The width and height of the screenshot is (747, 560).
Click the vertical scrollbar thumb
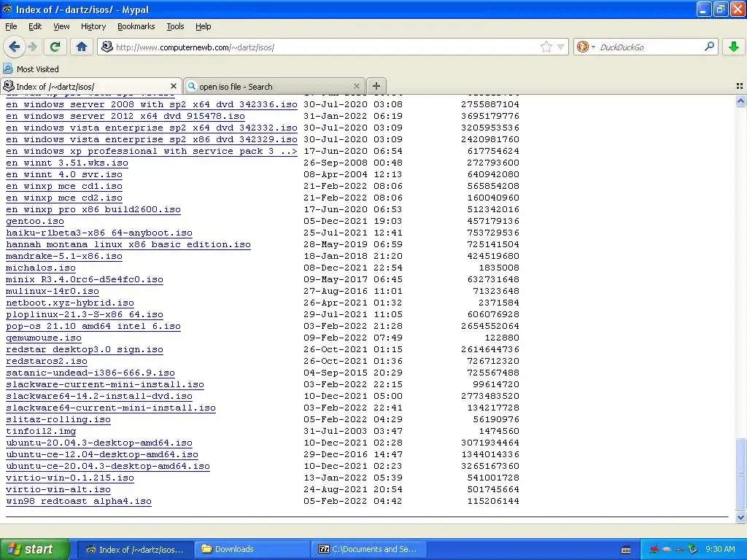tap(740, 474)
